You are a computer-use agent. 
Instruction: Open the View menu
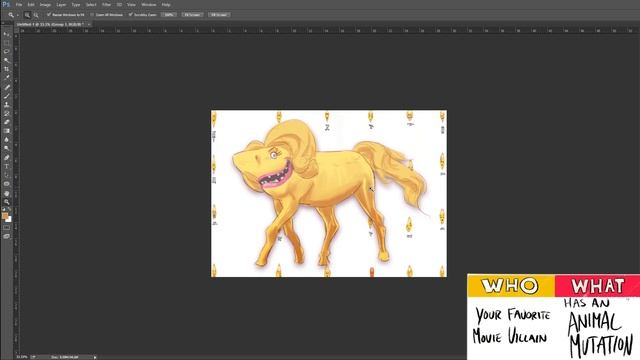click(131, 4)
